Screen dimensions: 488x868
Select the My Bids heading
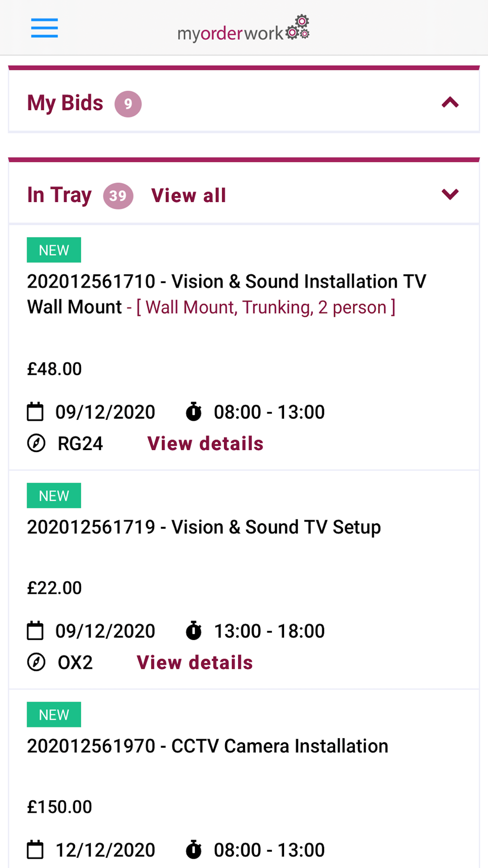click(x=65, y=103)
